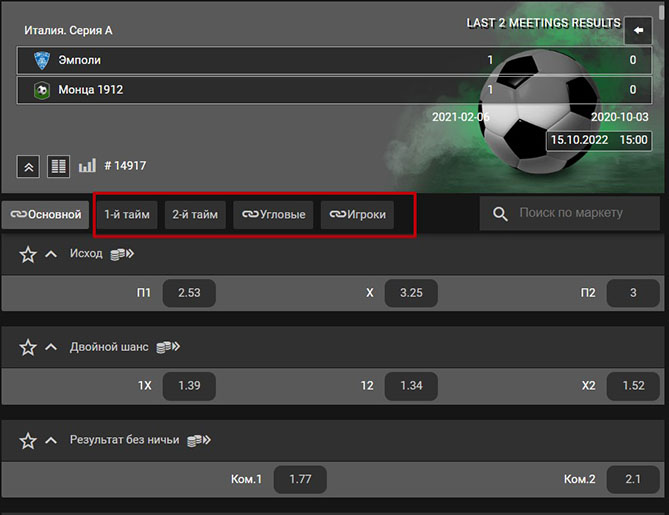This screenshot has height=515, width=669.
Task: Focus the Поиск по маркету search field
Action: pyautogui.click(x=570, y=213)
